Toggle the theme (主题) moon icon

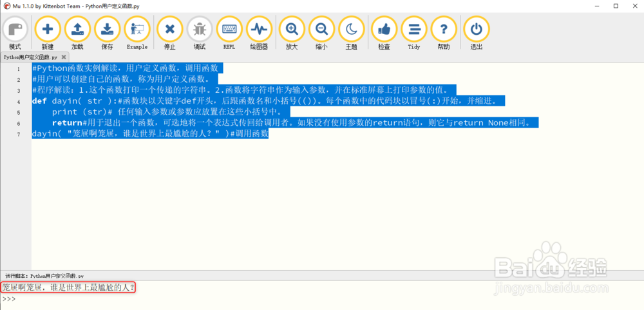click(351, 33)
